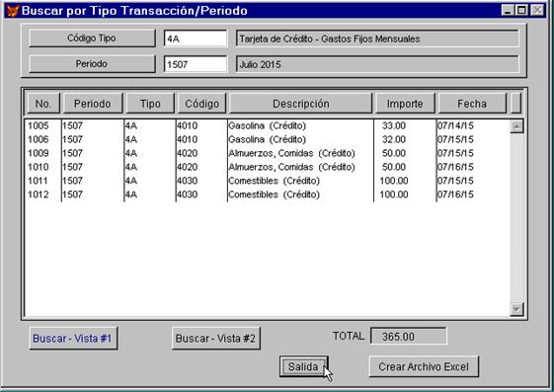Click the Tipo column header
The width and height of the screenshot is (554, 392).
pos(150,104)
